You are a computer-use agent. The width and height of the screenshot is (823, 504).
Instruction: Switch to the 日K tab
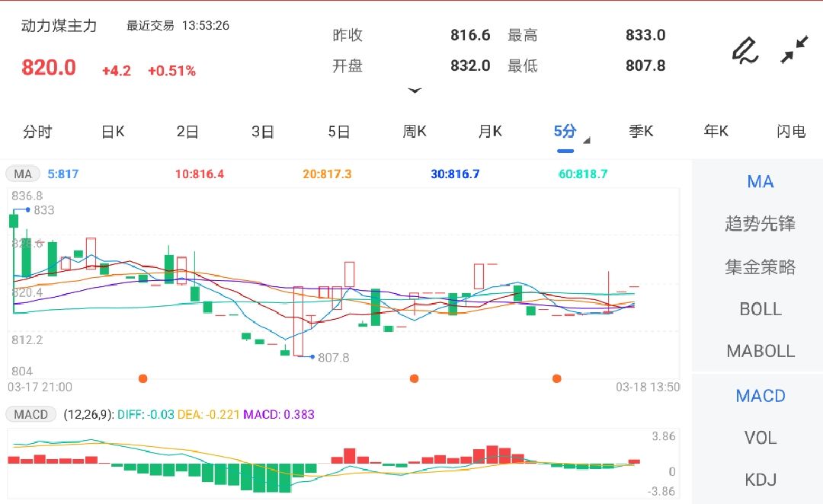coord(113,131)
